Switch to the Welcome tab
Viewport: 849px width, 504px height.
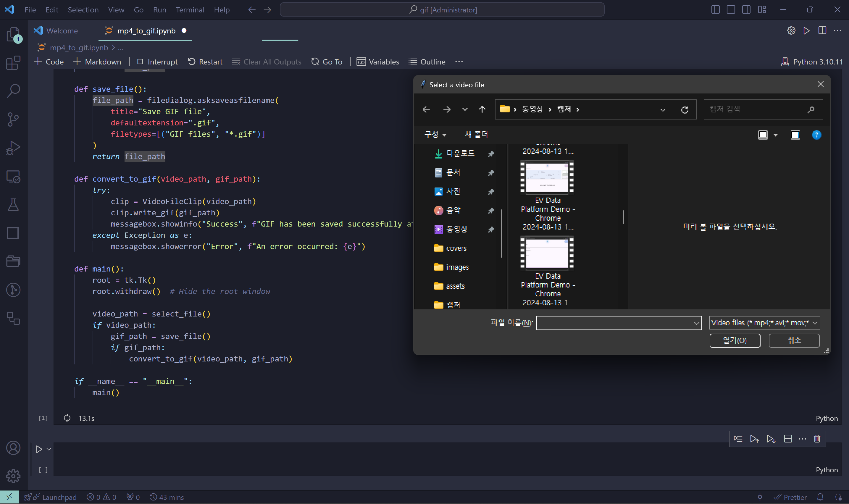point(62,30)
